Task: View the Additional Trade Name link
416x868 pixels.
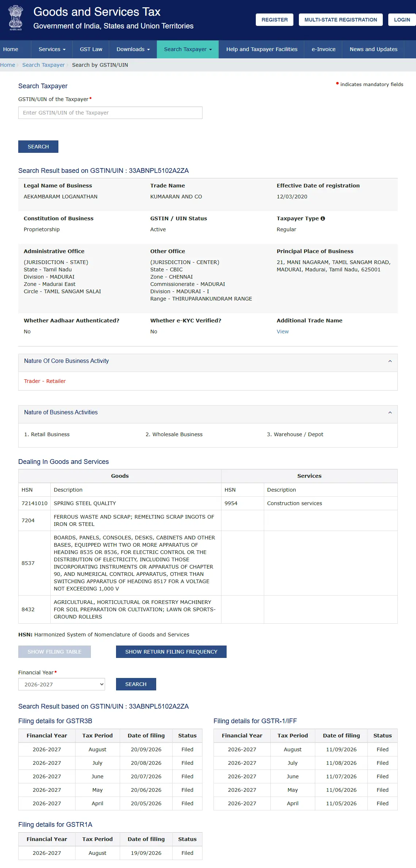Action: (x=282, y=332)
